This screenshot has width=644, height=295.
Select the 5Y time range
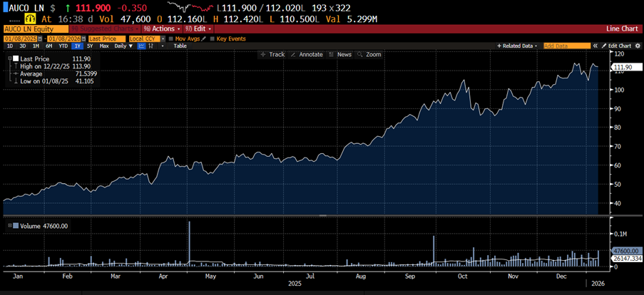click(x=90, y=46)
